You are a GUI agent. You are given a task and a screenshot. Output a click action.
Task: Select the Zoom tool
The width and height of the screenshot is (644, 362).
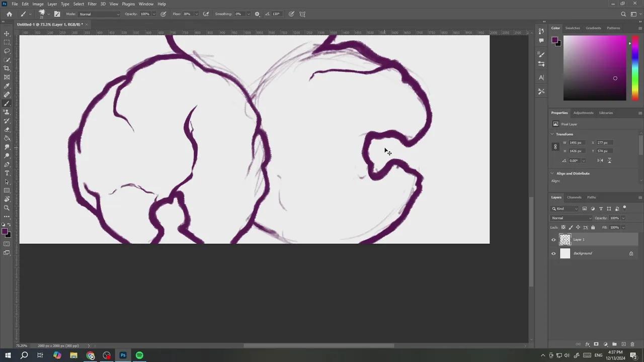7,208
